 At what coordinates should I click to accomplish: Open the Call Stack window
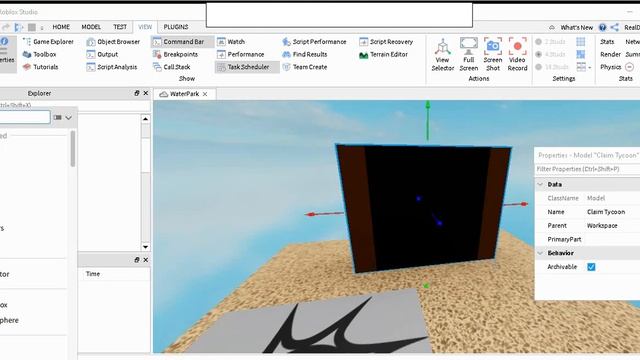(171, 67)
